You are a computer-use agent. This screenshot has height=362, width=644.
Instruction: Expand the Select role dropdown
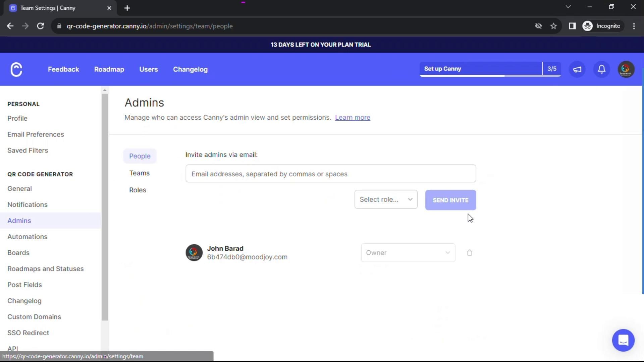[386, 199]
